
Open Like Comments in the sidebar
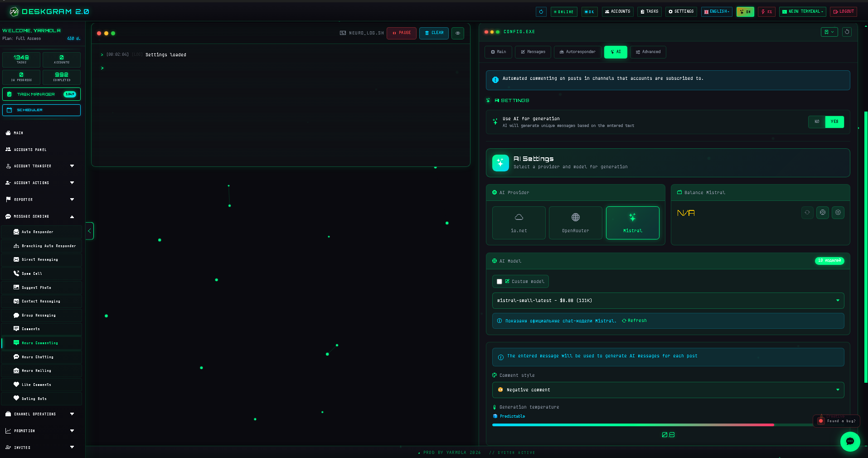[x=41, y=385]
